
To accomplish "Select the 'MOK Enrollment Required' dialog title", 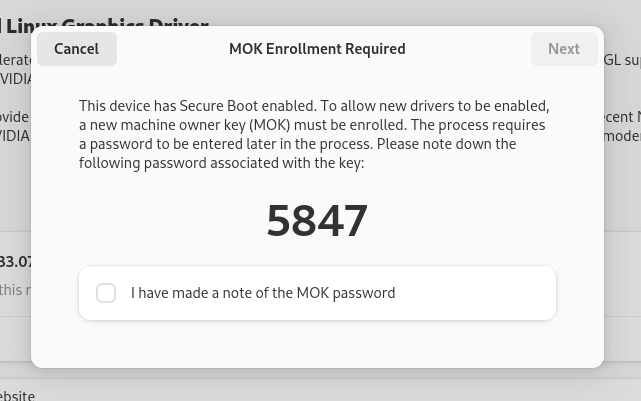I will pyautogui.click(x=317, y=49).
